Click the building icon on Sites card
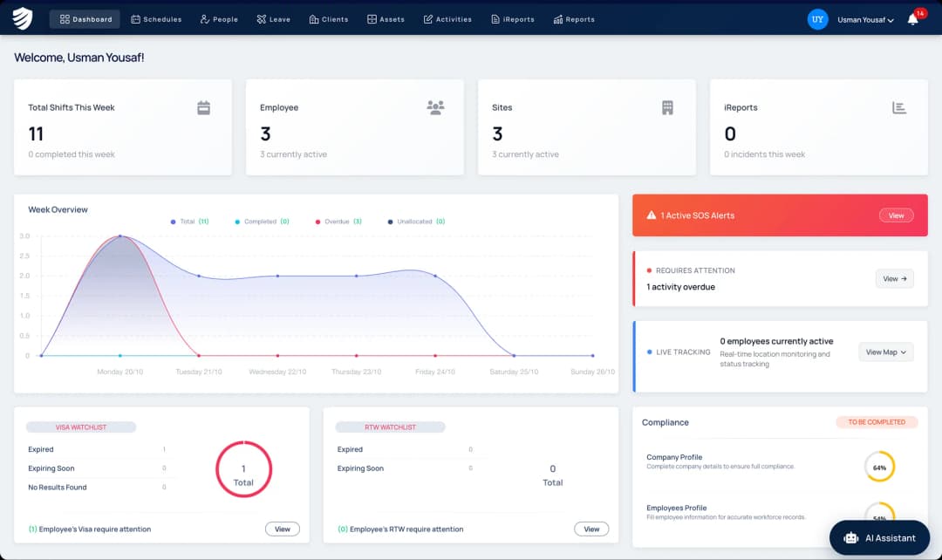This screenshot has height=560, width=942. (667, 107)
